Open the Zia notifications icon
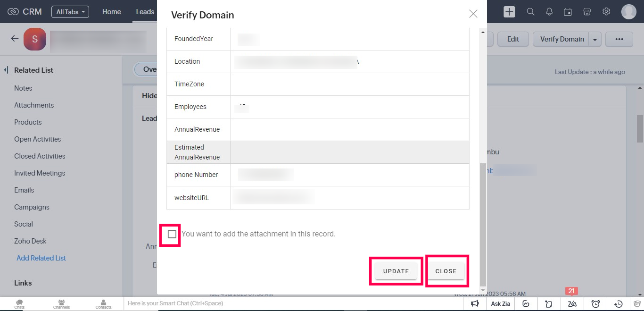 [x=572, y=303]
